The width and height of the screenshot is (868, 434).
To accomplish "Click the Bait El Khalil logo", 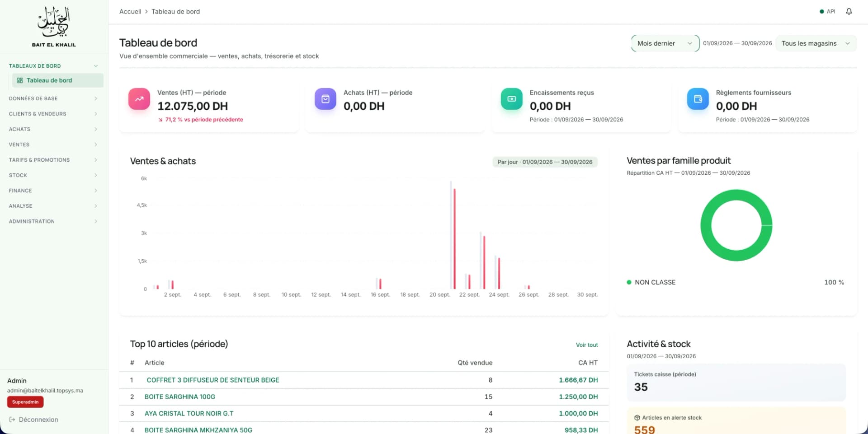I will pyautogui.click(x=54, y=27).
